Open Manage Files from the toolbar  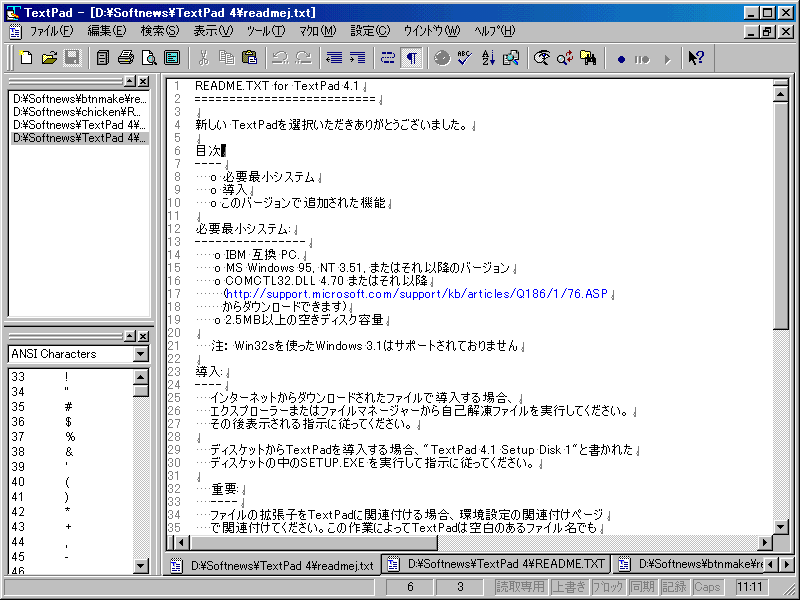[103, 58]
